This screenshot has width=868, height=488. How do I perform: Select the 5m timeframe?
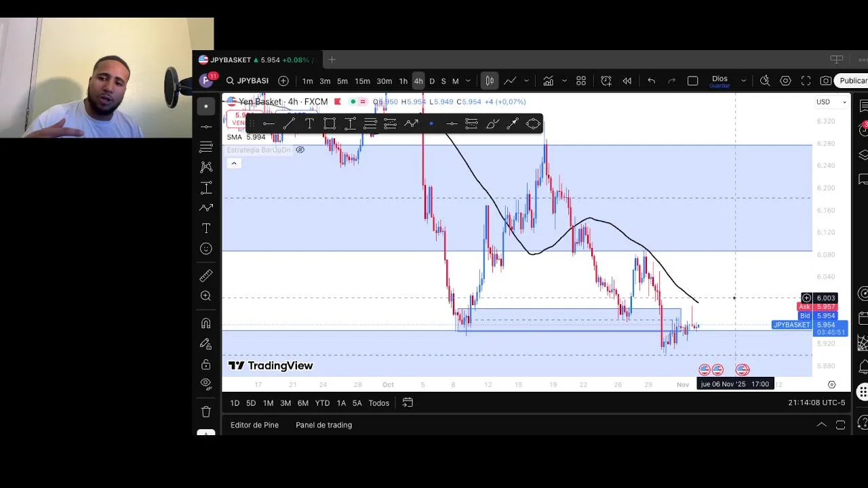[x=342, y=81]
